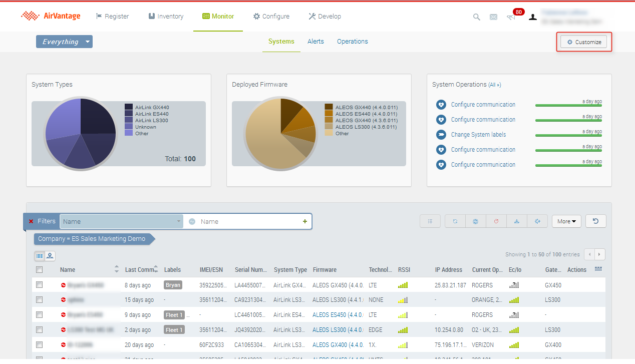Open the Inventory menu
Image resolution: width=635 pixels, height=364 pixels.
(166, 17)
